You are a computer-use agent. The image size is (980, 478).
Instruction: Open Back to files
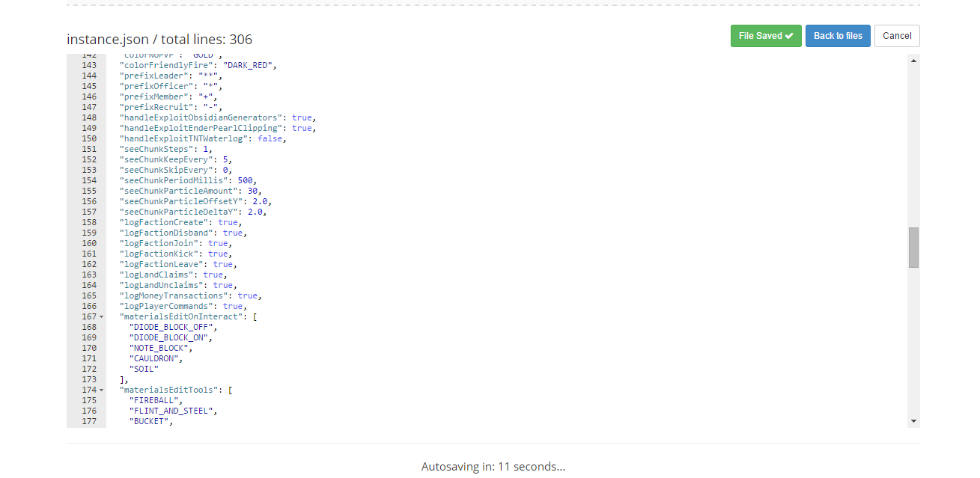click(838, 35)
